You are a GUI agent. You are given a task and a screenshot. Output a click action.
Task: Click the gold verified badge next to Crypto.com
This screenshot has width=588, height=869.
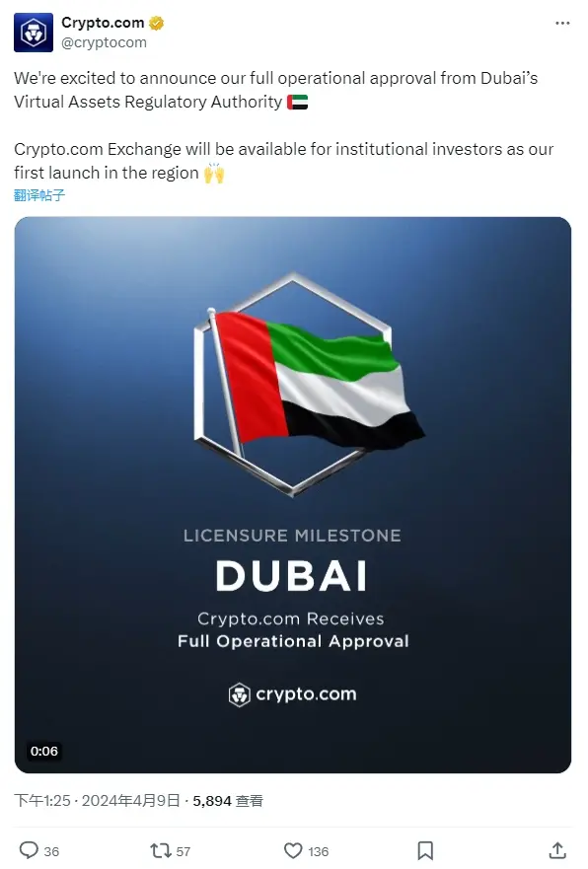157,20
